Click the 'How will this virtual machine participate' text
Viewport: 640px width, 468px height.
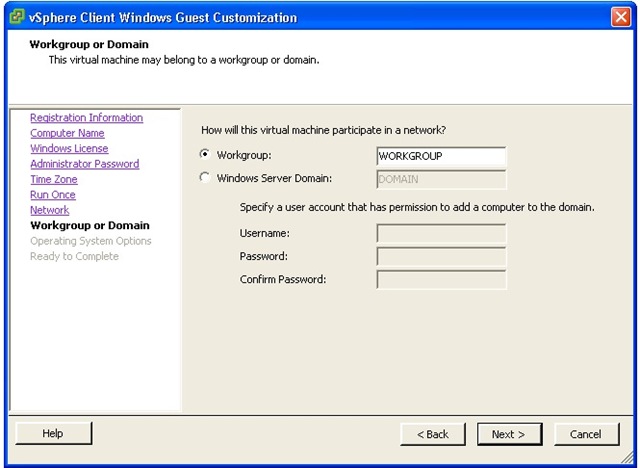point(323,130)
